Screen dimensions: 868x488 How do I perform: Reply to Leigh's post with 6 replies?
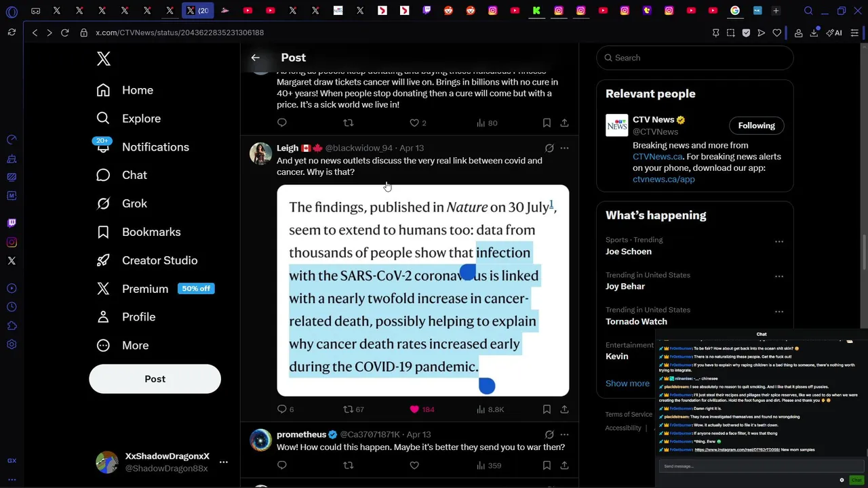point(285,409)
